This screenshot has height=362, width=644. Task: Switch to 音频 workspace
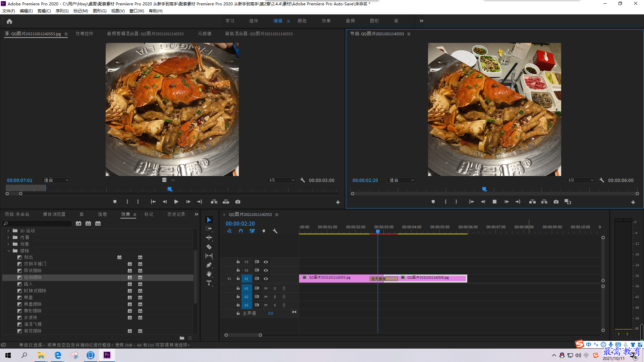click(350, 21)
